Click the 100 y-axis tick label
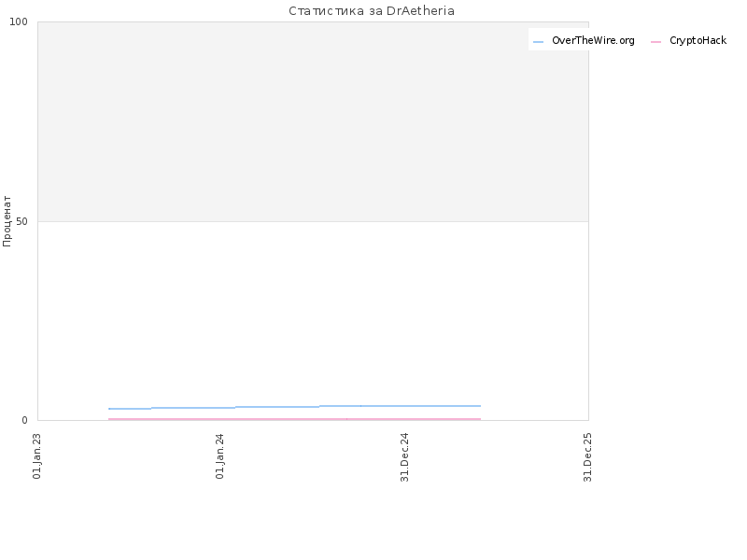Screen dimensions: 747x560 tap(19, 21)
